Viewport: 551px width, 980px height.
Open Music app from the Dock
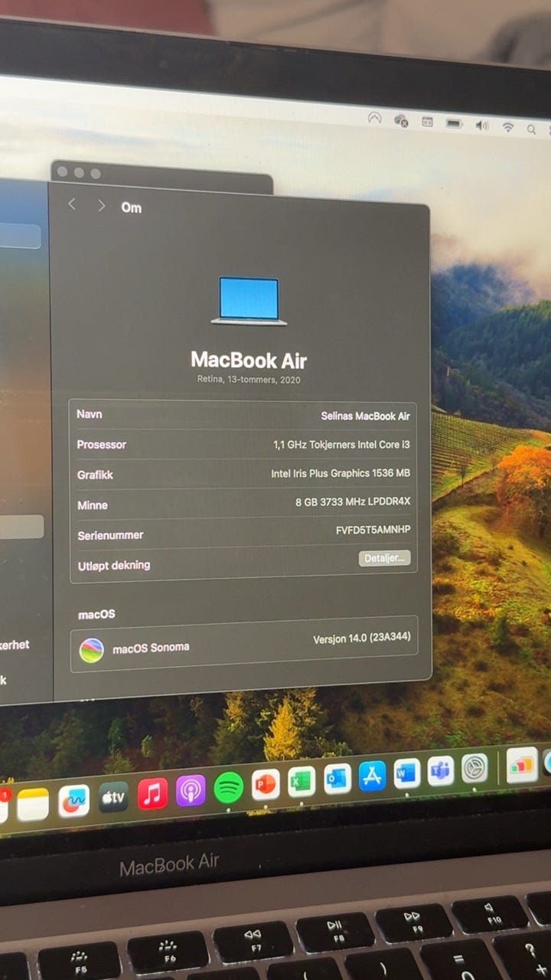coord(152,793)
